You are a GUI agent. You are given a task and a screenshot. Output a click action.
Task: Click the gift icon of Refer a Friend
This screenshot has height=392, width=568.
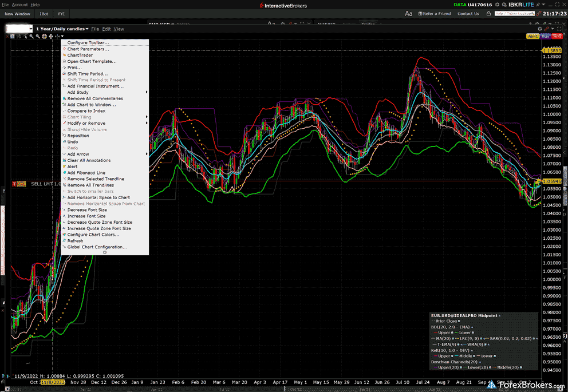420,13
